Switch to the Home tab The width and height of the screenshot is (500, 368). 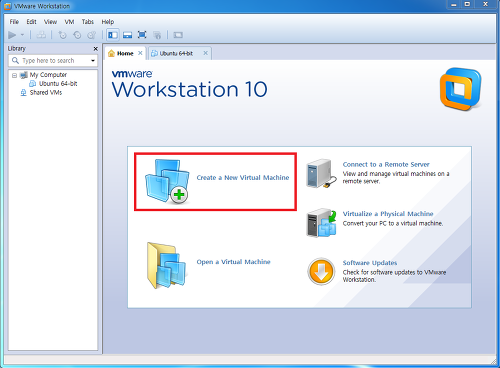125,53
